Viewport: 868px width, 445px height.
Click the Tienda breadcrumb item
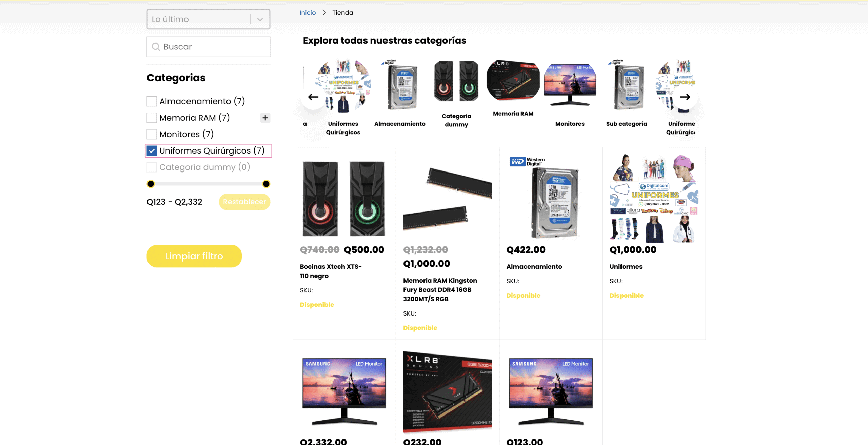(x=342, y=13)
